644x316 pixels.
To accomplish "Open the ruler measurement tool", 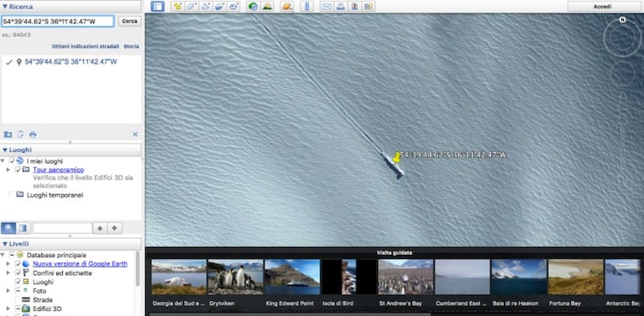I will 306,6.
